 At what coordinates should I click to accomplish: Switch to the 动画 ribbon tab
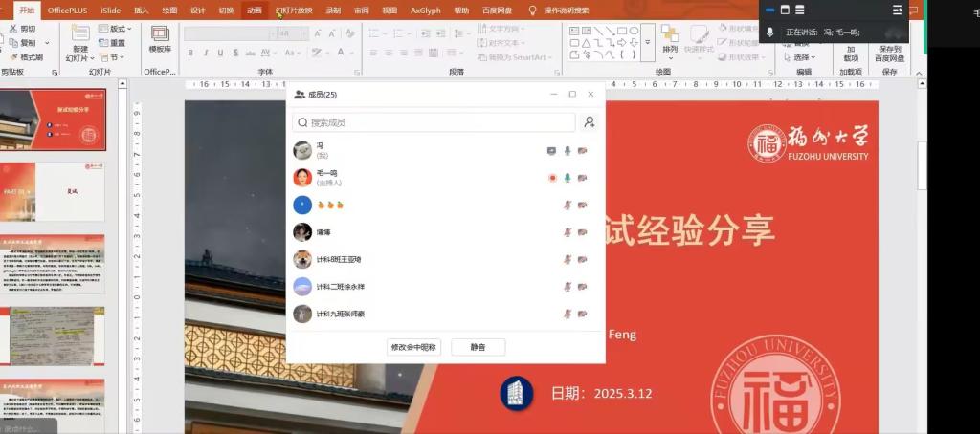pos(254,11)
